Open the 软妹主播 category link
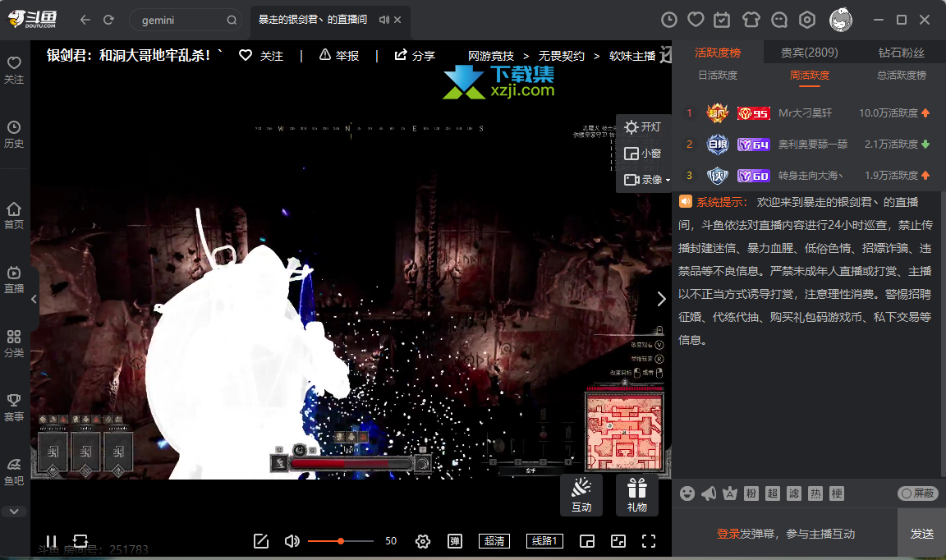The image size is (946, 560). 632,56
